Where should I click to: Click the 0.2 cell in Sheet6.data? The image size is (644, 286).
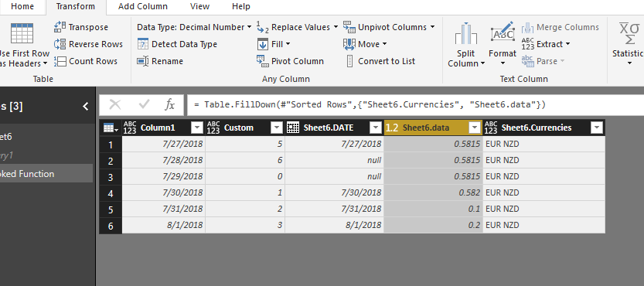coord(433,225)
